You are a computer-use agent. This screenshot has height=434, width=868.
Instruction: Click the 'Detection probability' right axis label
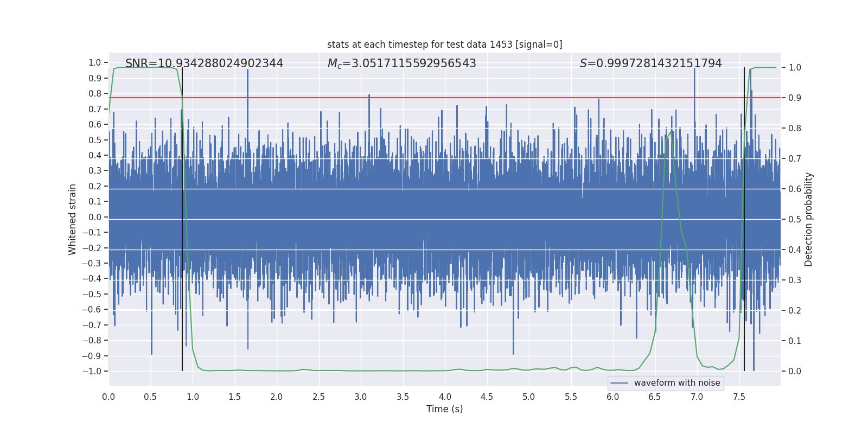[809, 219]
